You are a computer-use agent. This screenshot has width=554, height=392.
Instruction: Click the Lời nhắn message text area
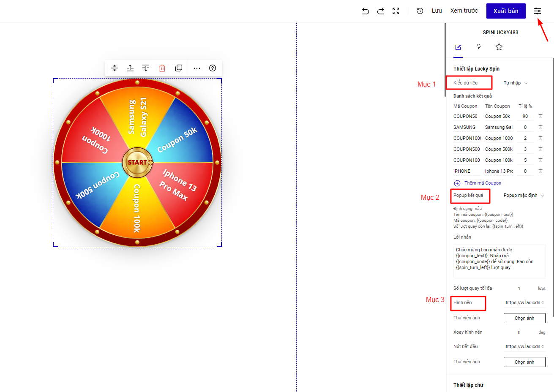[499, 261]
